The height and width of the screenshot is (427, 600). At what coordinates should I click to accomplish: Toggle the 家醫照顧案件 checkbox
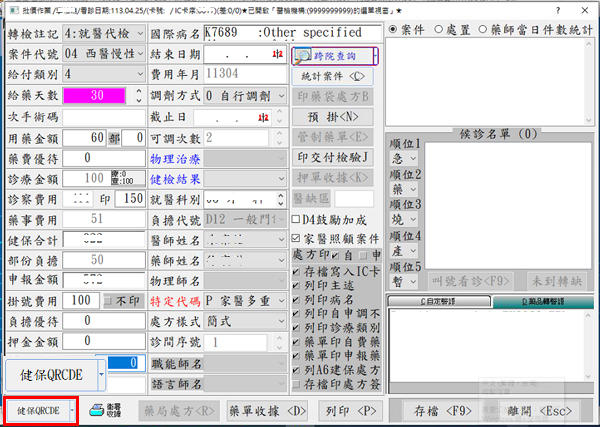[296, 238]
